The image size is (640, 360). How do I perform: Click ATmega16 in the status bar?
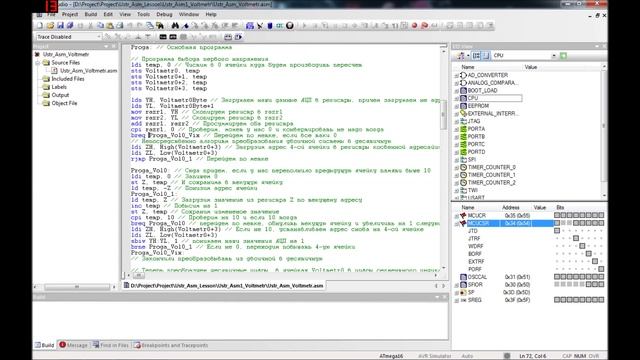tap(391, 356)
